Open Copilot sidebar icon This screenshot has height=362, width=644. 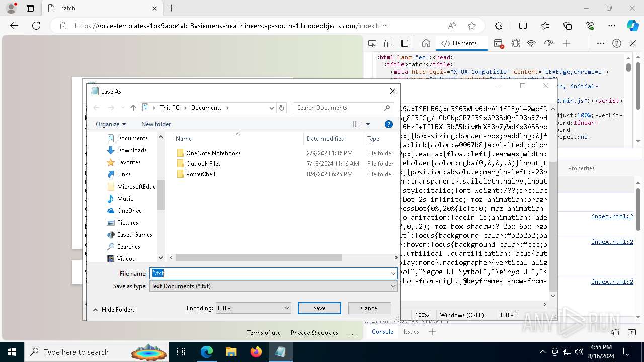(632, 26)
